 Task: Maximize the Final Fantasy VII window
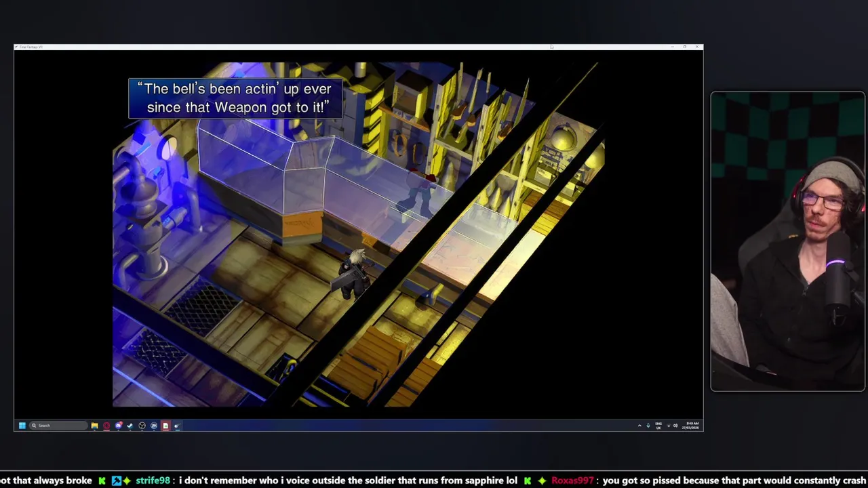[x=685, y=47]
